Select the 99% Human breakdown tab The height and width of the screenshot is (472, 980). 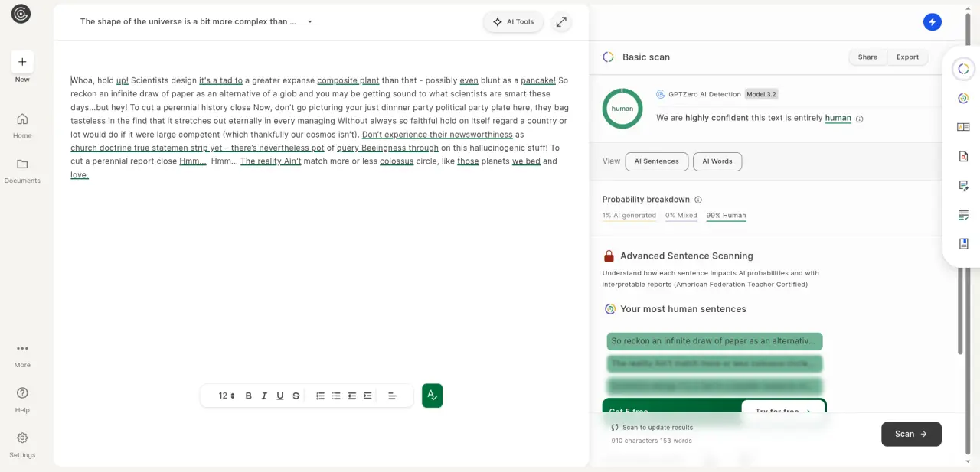coord(726,216)
